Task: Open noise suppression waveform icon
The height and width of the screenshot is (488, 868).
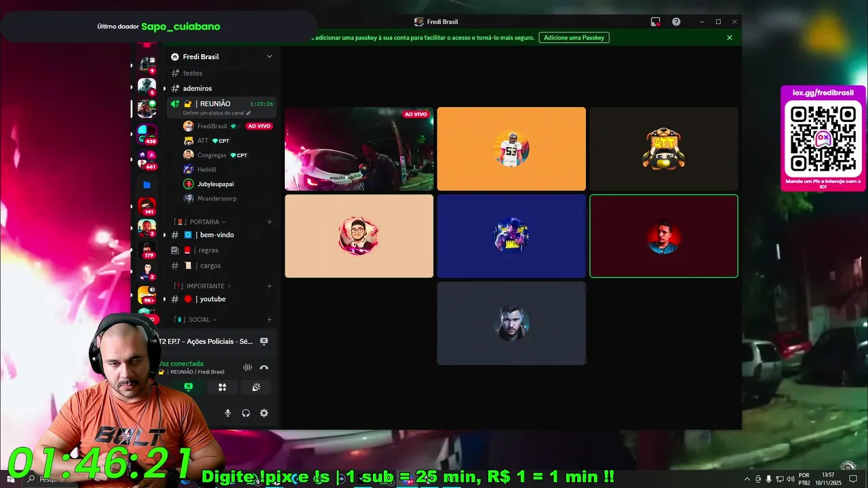Action: (x=248, y=367)
